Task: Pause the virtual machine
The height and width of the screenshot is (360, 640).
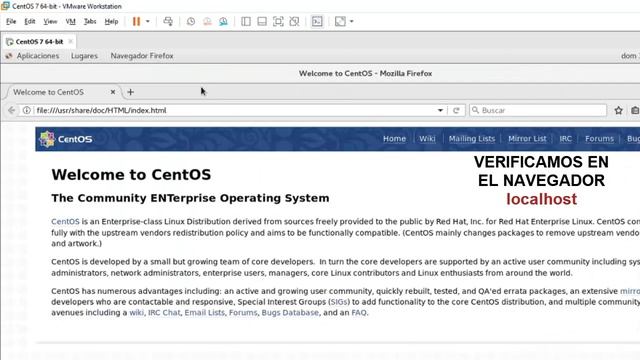Action: [x=136, y=21]
